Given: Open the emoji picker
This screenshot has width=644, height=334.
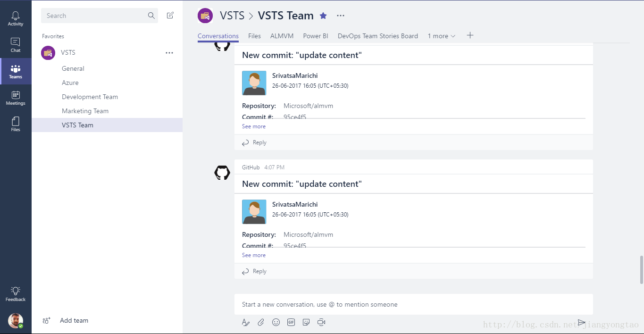Looking at the screenshot, I should click(x=276, y=322).
